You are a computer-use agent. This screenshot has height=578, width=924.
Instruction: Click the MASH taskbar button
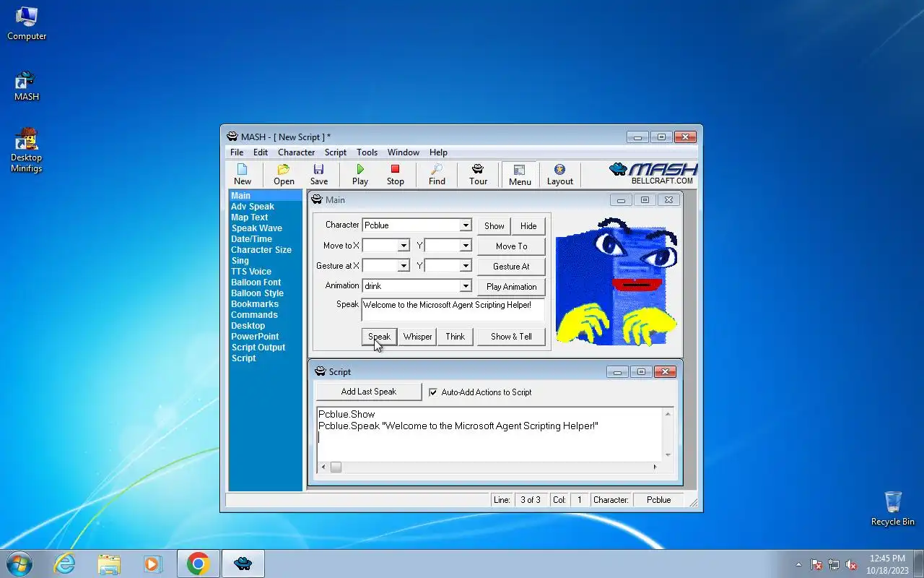tap(243, 564)
